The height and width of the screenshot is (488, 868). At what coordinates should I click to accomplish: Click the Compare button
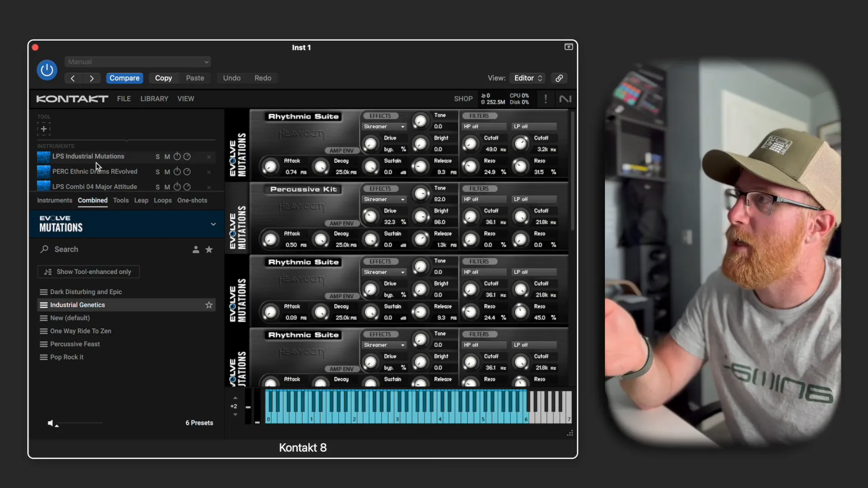click(x=124, y=78)
